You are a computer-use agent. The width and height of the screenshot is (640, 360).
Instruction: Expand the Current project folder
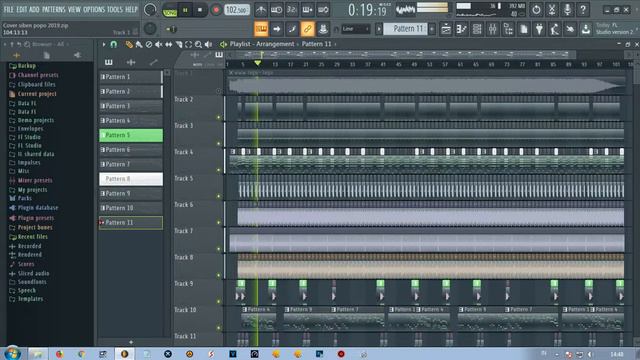coord(37,94)
